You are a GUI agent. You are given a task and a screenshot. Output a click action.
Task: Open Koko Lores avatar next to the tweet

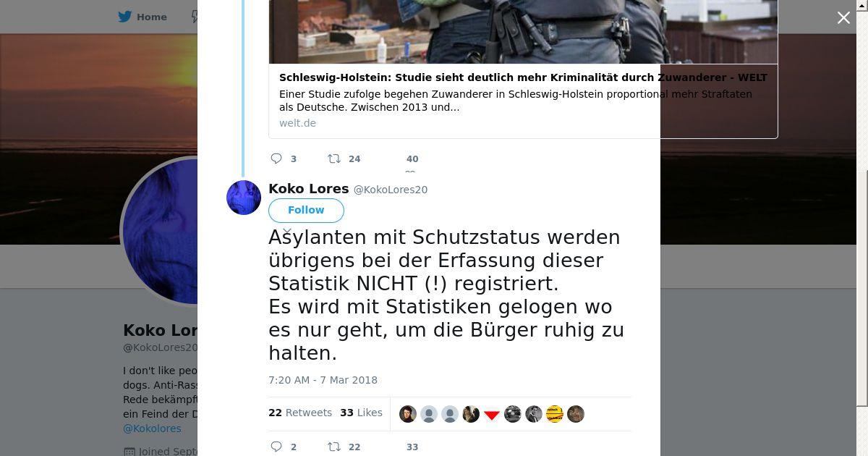point(244,198)
